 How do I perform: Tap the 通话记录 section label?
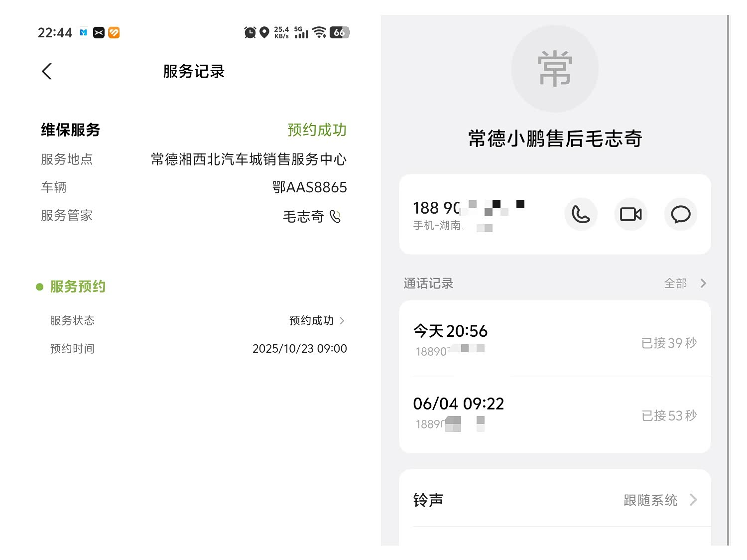coord(428,283)
